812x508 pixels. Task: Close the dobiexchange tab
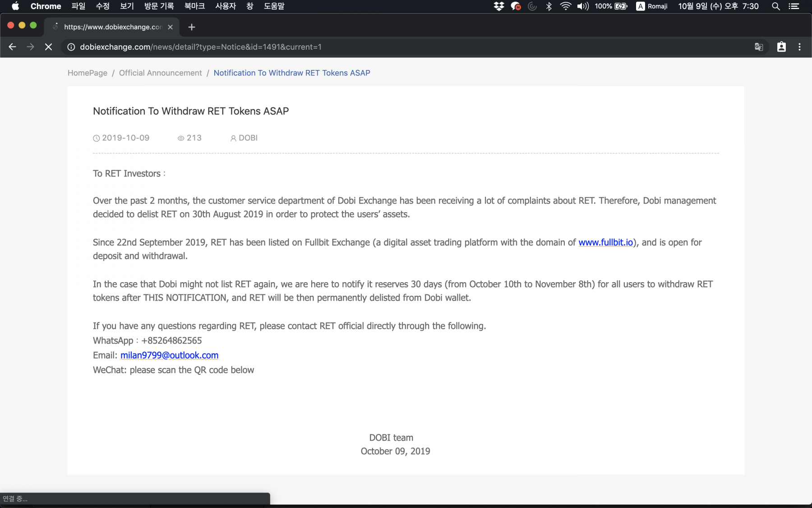(171, 27)
